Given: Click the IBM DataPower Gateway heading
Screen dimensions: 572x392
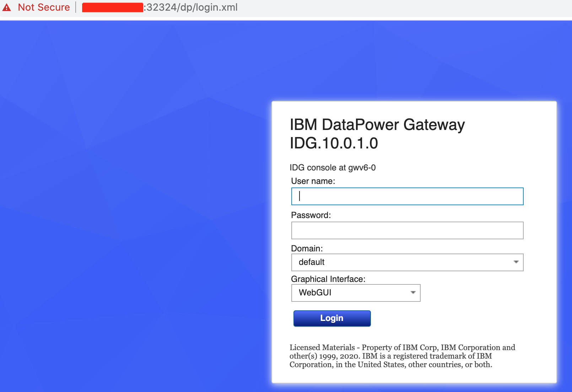Looking at the screenshot, I should point(377,125).
